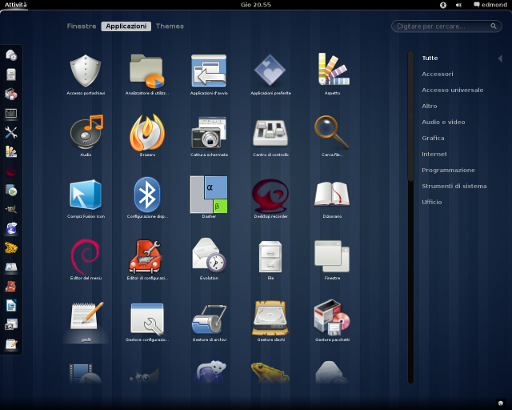The width and height of the screenshot is (512, 410).
Task: Open the volume indicator in top bar
Action: point(459,5)
